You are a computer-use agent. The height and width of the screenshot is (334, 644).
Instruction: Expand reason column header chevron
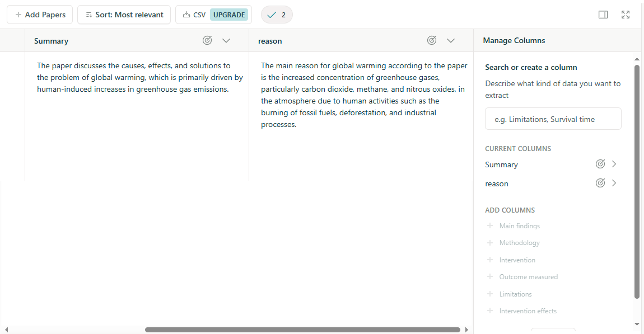coord(451,41)
